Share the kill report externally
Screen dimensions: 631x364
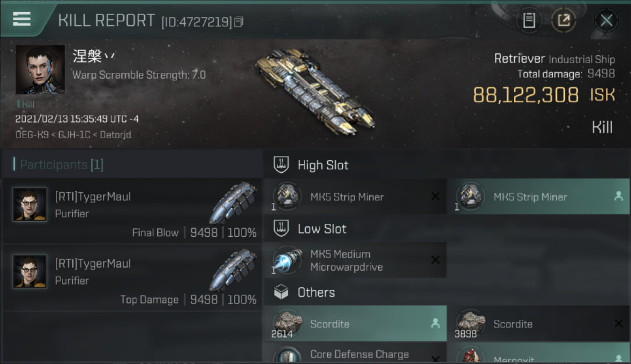(564, 20)
